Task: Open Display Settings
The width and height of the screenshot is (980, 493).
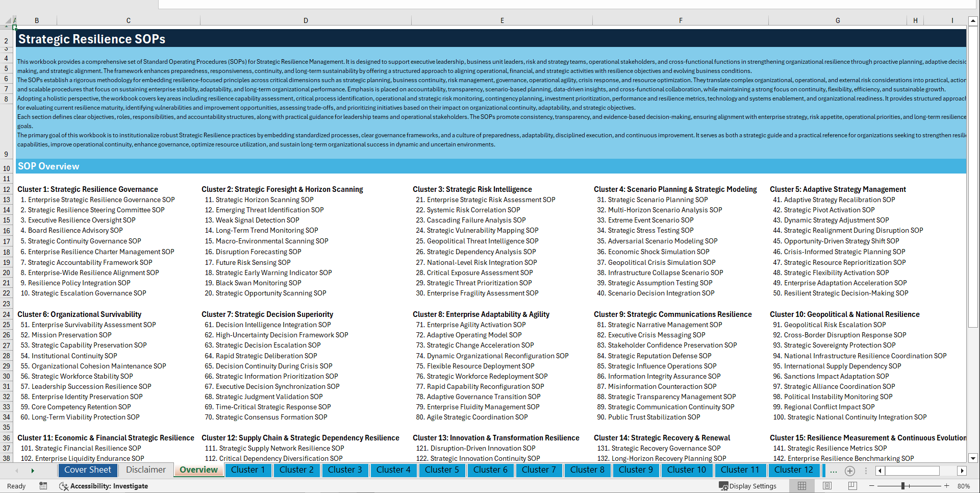Action: (747, 486)
